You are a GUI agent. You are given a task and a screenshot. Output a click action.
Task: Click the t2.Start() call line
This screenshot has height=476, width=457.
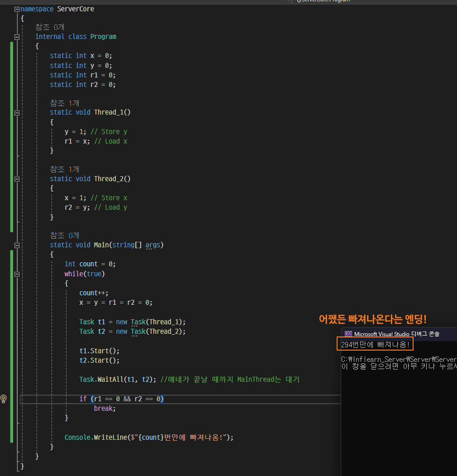click(x=100, y=361)
